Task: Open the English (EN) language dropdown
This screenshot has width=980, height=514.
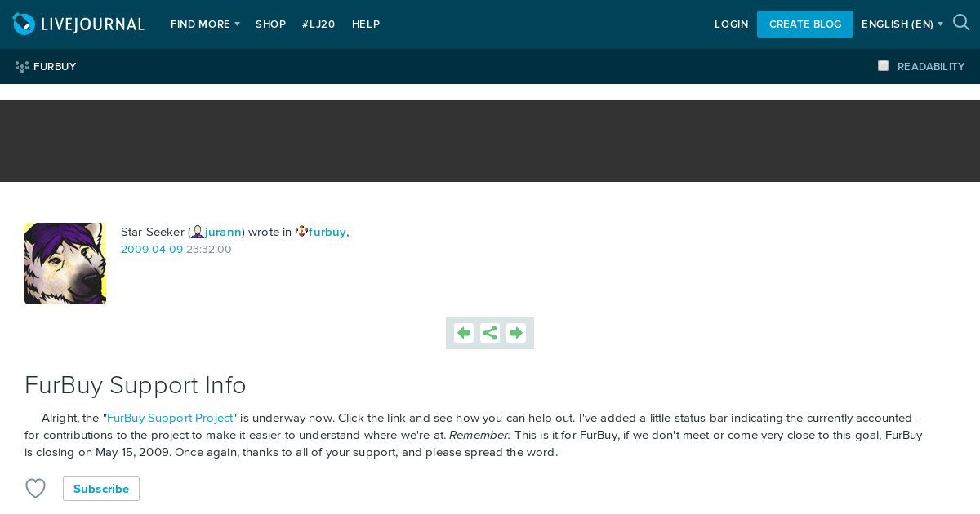Action: pyautogui.click(x=902, y=24)
